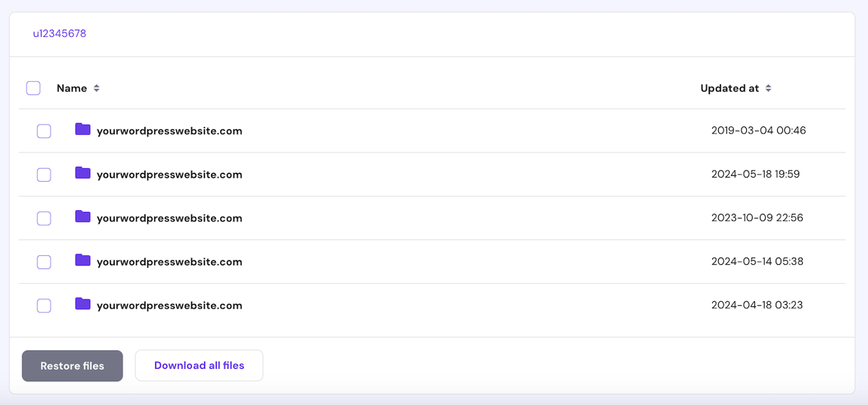The height and width of the screenshot is (405, 868).
Task: Select the checkbox for the 2024-04-18 backup
Action: [x=44, y=305]
